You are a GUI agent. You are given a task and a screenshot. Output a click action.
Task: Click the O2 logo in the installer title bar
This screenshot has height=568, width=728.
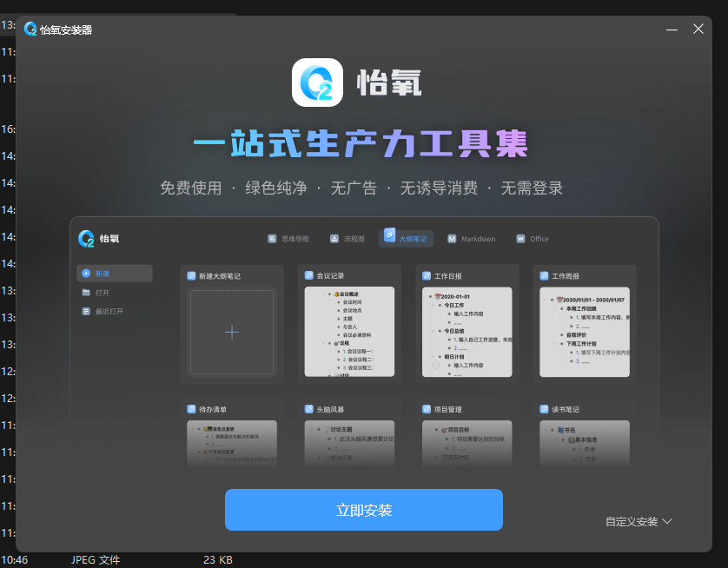30,30
